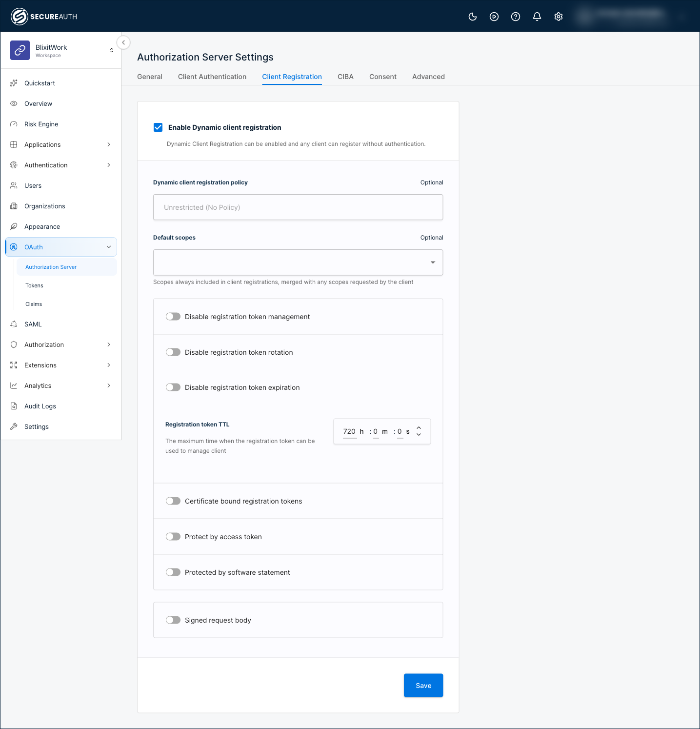Switch to the CIBA tab
The height and width of the screenshot is (729, 700).
tap(345, 77)
